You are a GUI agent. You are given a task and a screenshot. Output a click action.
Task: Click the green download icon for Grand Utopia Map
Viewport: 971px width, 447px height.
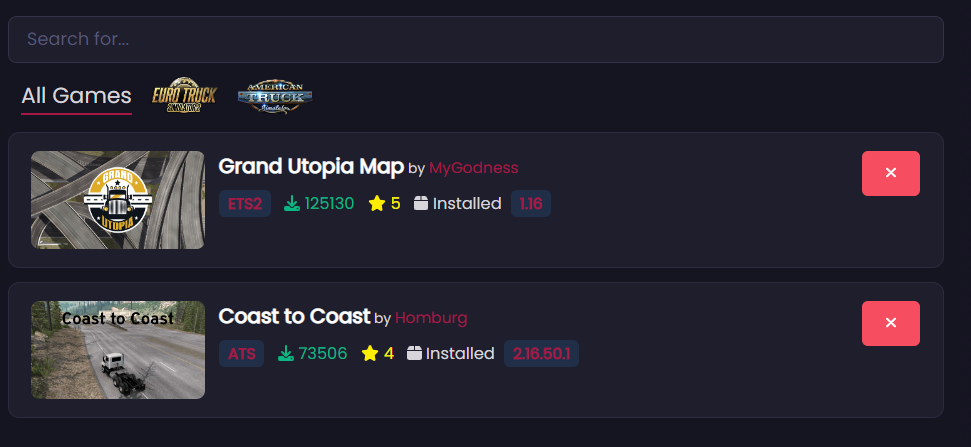[292, 204]
